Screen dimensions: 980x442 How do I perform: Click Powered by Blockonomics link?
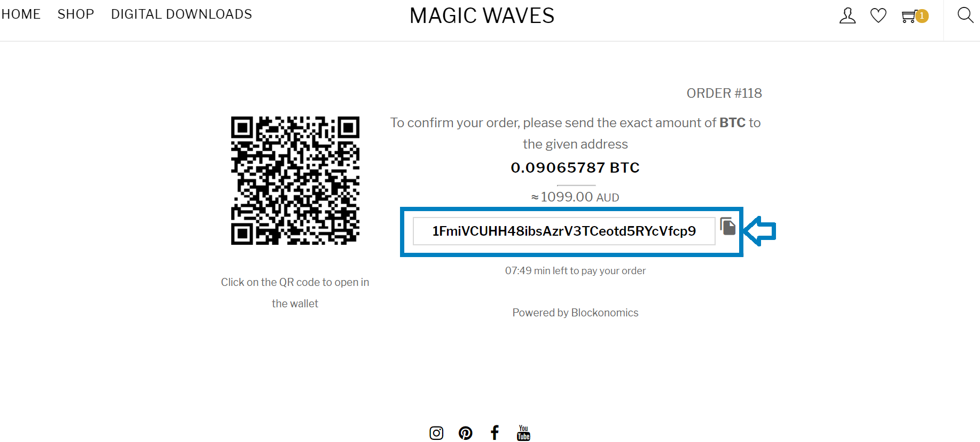click(x=575, y=313)
